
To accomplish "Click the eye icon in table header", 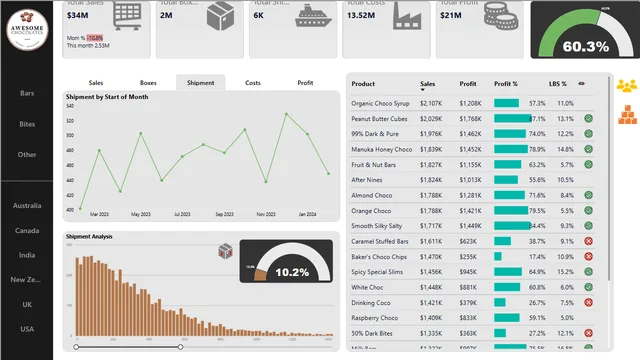I will click(x=581, y=84).
